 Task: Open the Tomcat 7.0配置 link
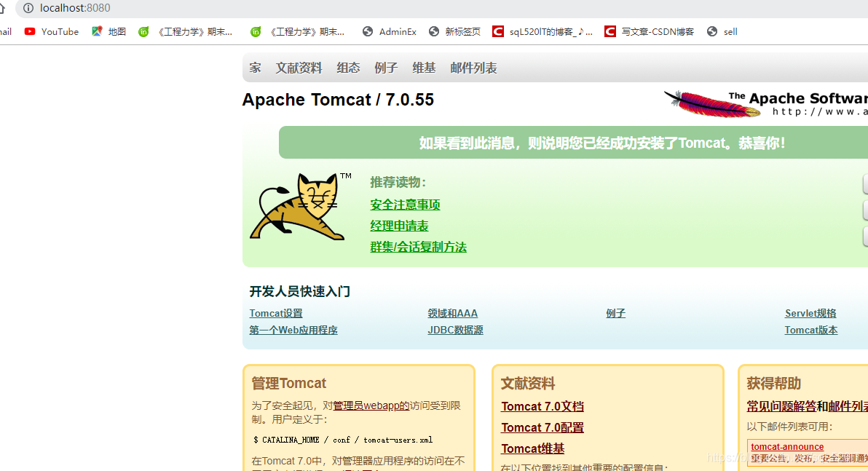click(x=542, y=427)
